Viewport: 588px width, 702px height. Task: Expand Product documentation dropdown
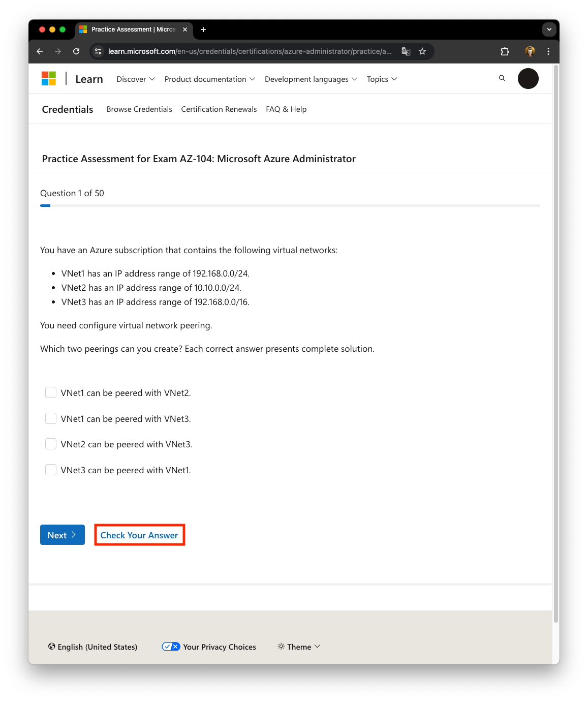pos(210,79)
